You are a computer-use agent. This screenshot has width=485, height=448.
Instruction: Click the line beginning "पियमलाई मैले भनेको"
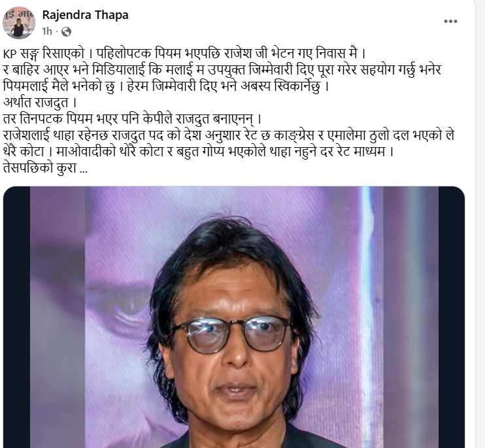(x=165, y=86)
